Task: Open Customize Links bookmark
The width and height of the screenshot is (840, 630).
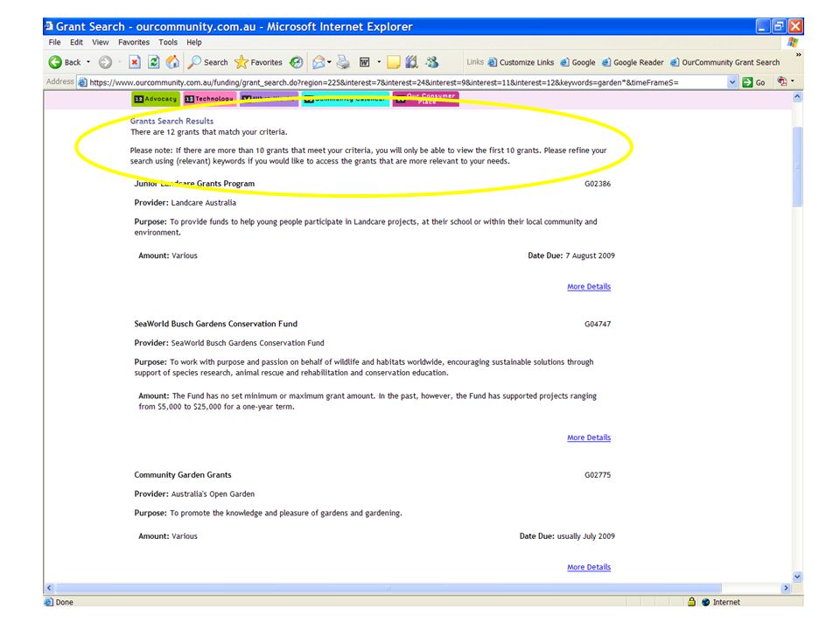Action: click(521, 62)
